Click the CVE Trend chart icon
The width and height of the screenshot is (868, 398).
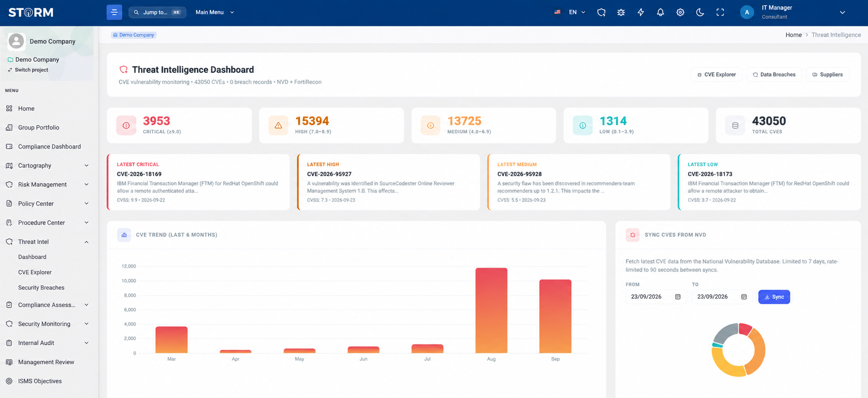[x=124, y=235]
